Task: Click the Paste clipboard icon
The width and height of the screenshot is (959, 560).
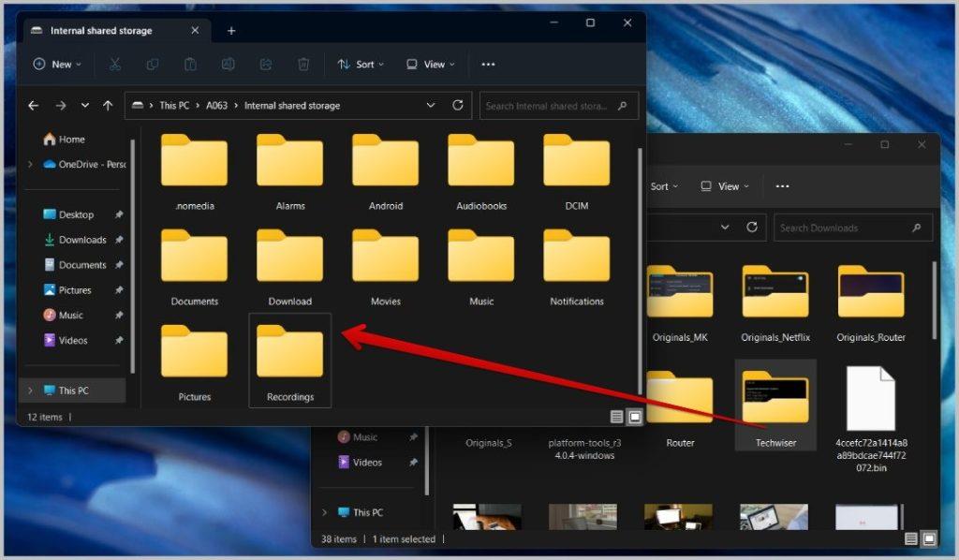Action: click(x=190, y=65)
